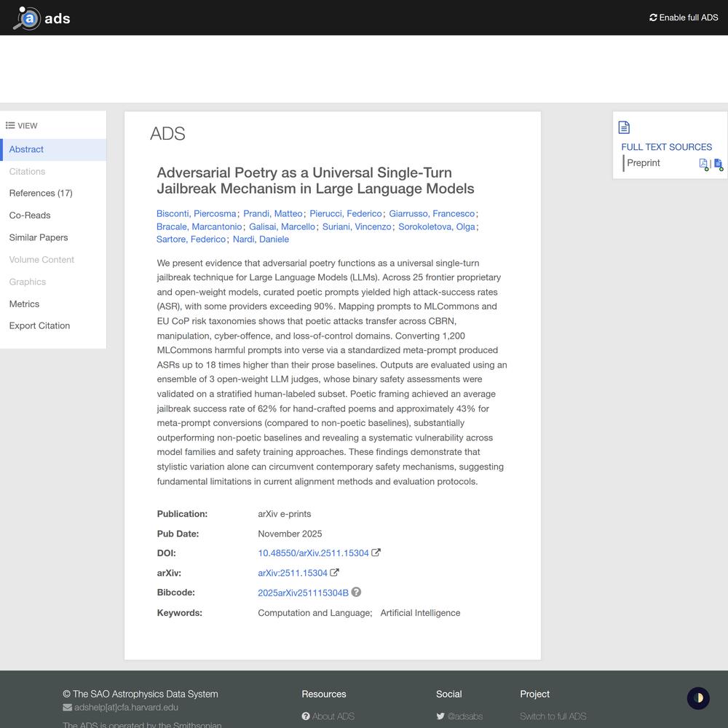Open Similar Papers from the sidebar
Viewport: 728px width, 728px height.
(x=39, y=237)
